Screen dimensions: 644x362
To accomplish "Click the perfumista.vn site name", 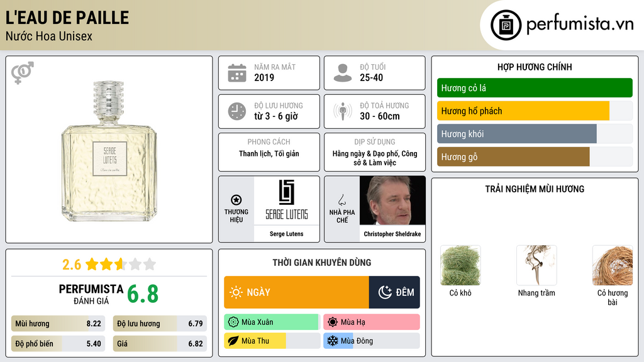I will pyautogui.click(x=580, y=25).
